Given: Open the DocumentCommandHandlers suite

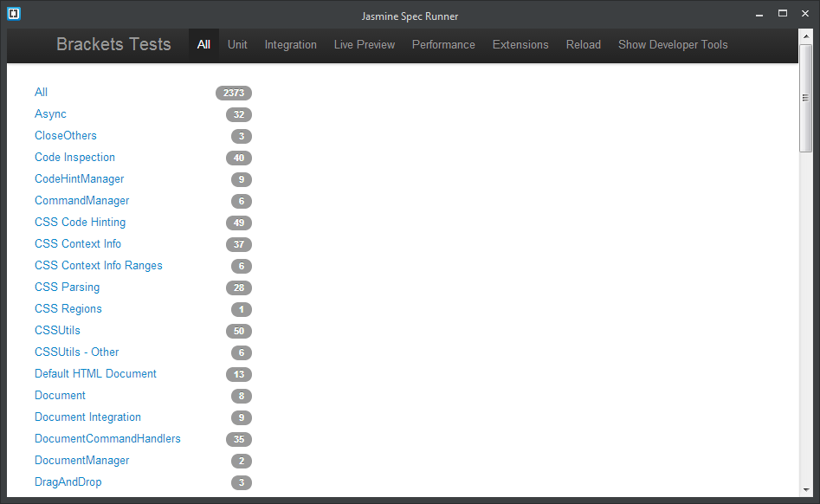Looking at the screenshot, I should [107, 439].
